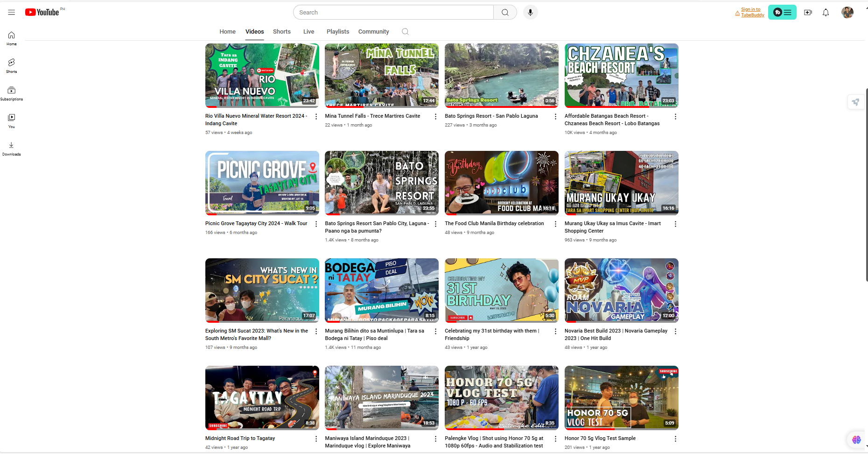The width and height of the screenshot is (868, 454).
Task: Start voice search with microphone
Action: click(530, 13)
